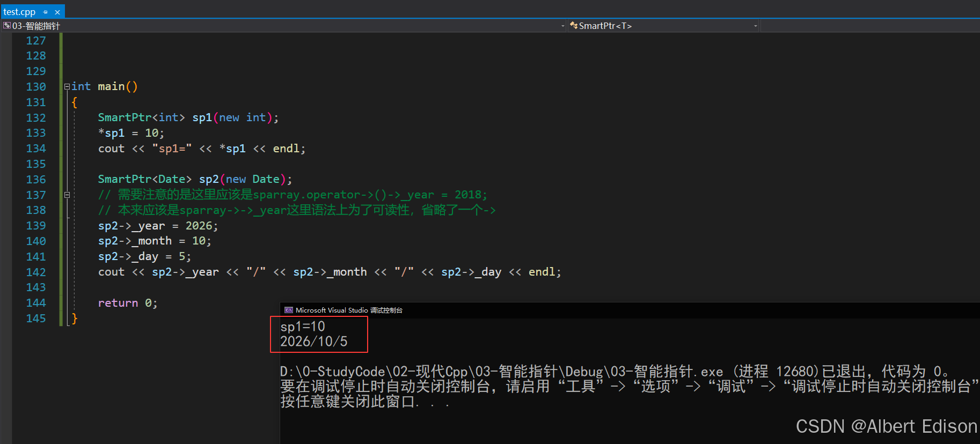
Task: Close the test.cpp tab
Action: (57, 12)
